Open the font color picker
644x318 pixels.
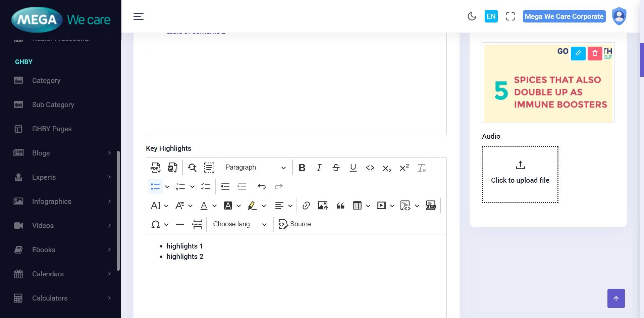tap(204, 206)
